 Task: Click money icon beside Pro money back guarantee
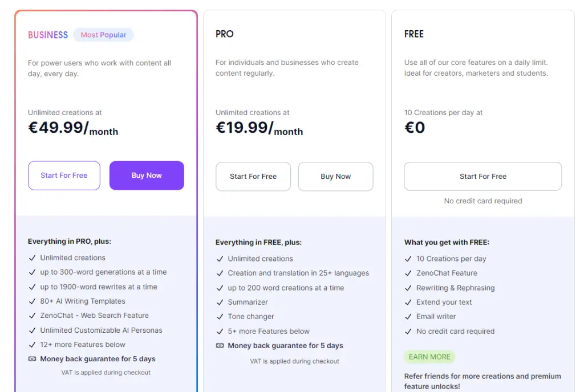220,345
